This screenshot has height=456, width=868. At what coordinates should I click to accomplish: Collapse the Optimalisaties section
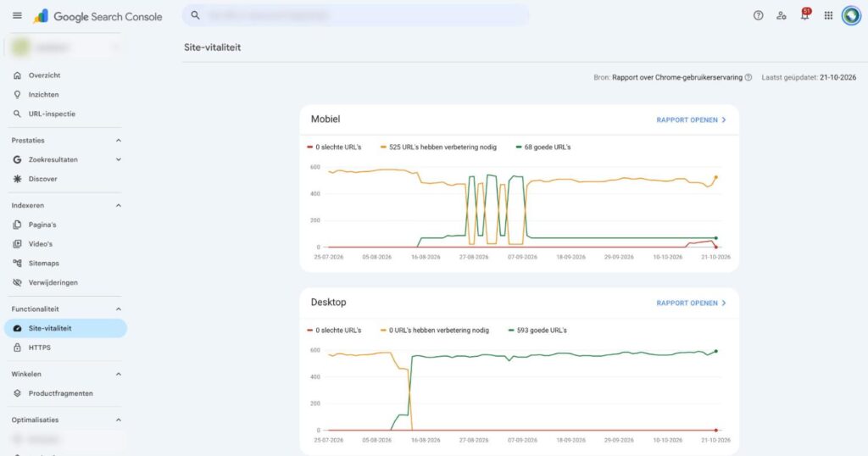(x=118, y=420)
